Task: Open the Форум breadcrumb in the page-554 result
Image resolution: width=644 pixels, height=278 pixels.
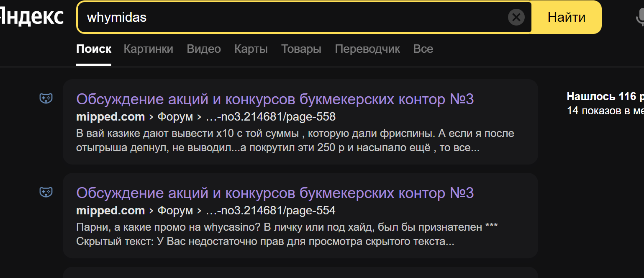Action: 175,211
